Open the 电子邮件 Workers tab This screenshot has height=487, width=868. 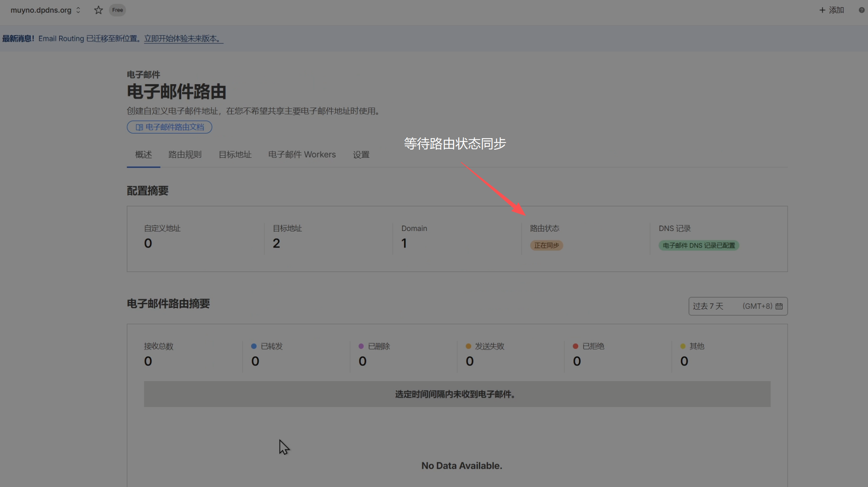click(x=302, y=155)
